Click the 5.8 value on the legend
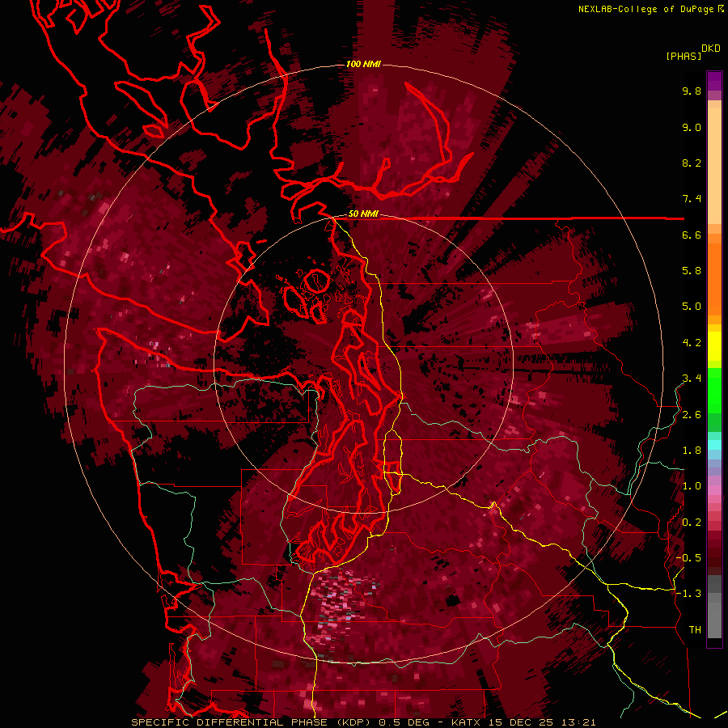The image size is (728, 728). 692,271
